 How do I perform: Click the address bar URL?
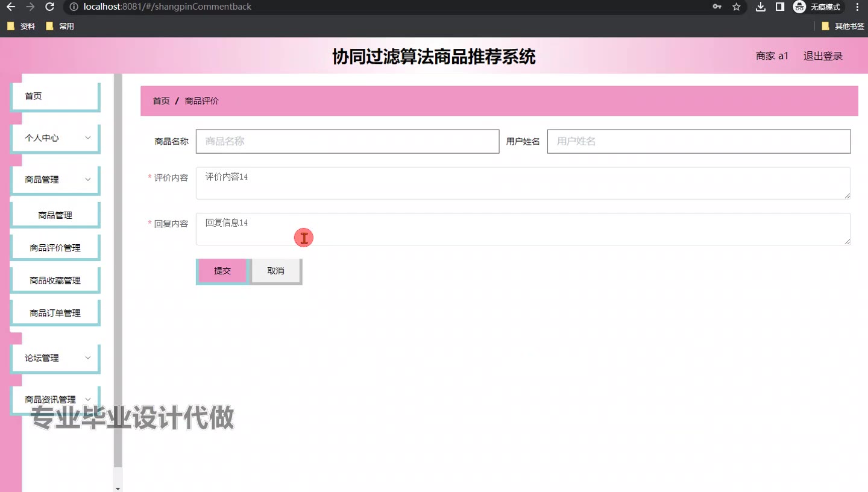point(168,7)
